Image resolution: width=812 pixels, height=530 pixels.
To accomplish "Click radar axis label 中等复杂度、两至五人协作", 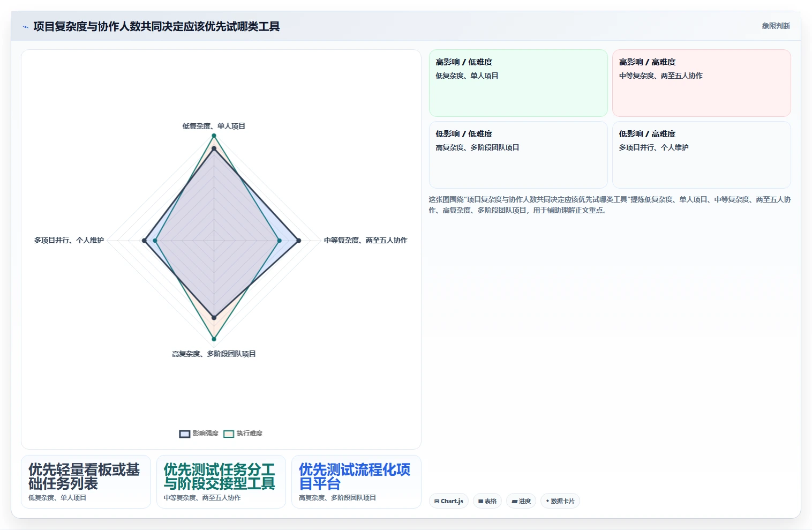I will [366, 240].
